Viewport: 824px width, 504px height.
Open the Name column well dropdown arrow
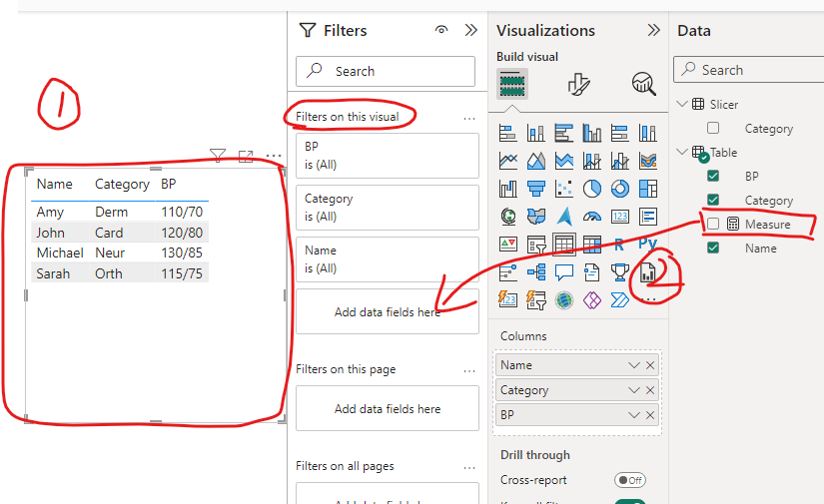(x=634, y=365)
